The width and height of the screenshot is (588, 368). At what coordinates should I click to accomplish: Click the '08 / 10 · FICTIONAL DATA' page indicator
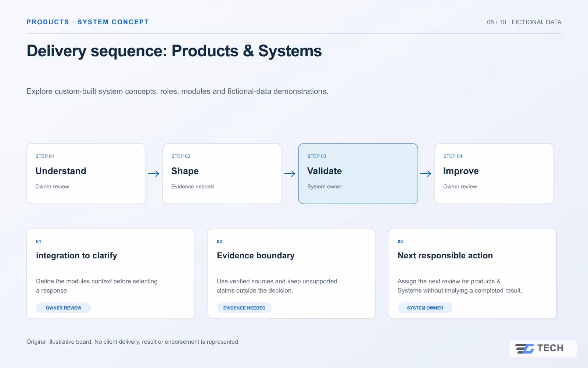[524, 22]
